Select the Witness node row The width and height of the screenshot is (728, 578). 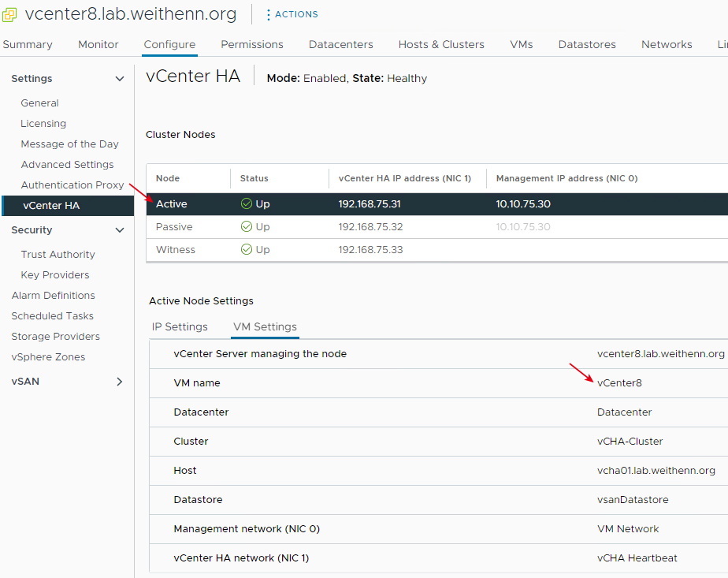click(x=437, y=250)
